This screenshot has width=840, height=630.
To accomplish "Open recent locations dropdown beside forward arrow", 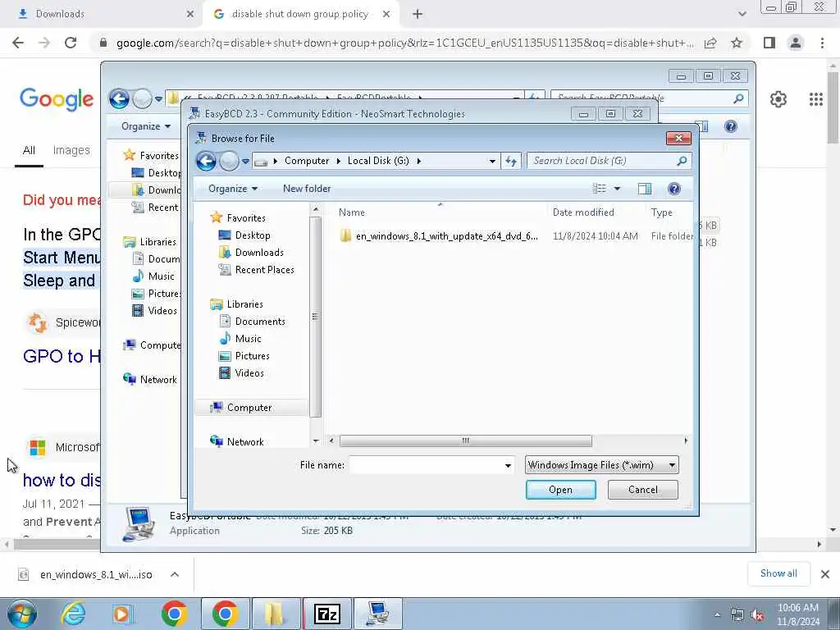I will pos(245,161).
